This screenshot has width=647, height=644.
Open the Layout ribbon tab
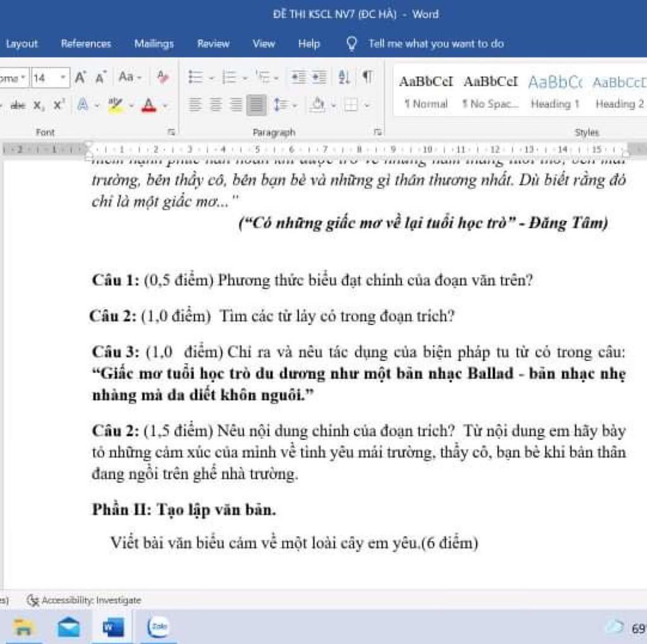pos(21,44)
